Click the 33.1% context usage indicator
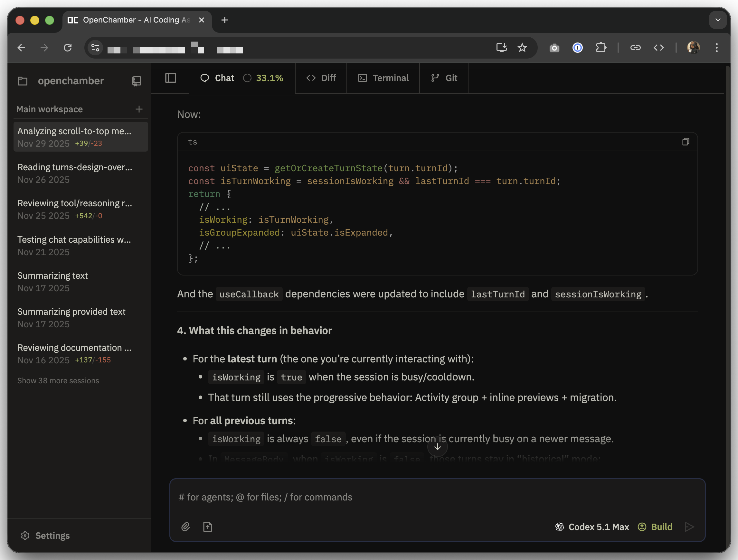The image size is (738, 560). tap(263, 78)
